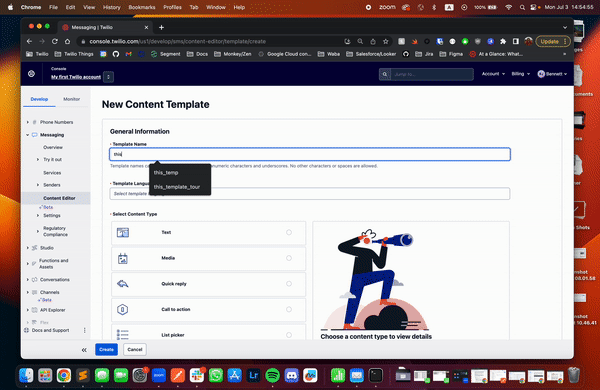
Task: Select the Text content type radio
Action: [289, 232]
